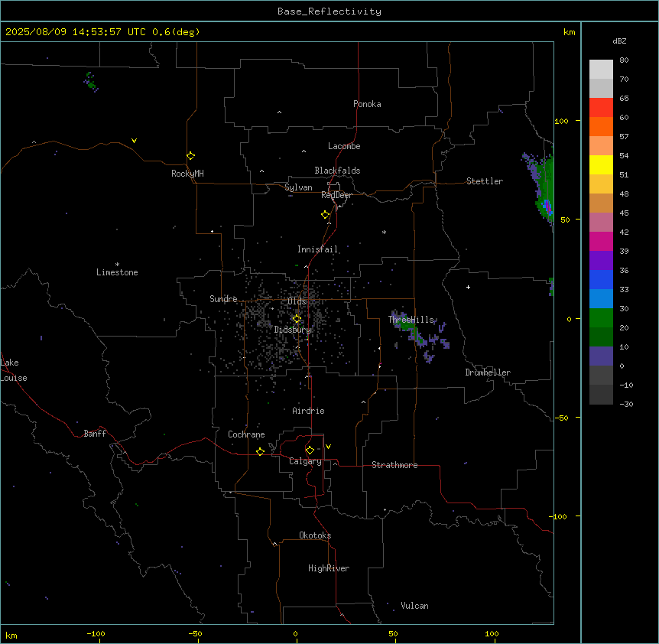Click the Strathmore label
The image size is (659, 644).
click(394, 465)
